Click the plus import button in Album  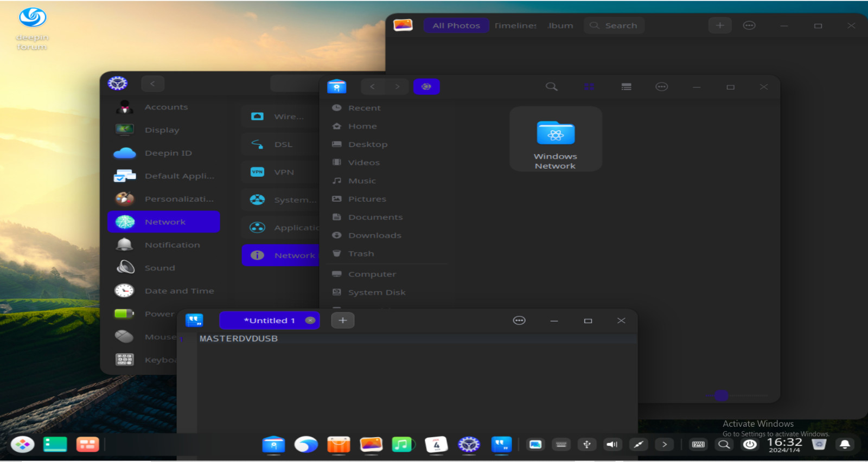click(x=720, y=25)
